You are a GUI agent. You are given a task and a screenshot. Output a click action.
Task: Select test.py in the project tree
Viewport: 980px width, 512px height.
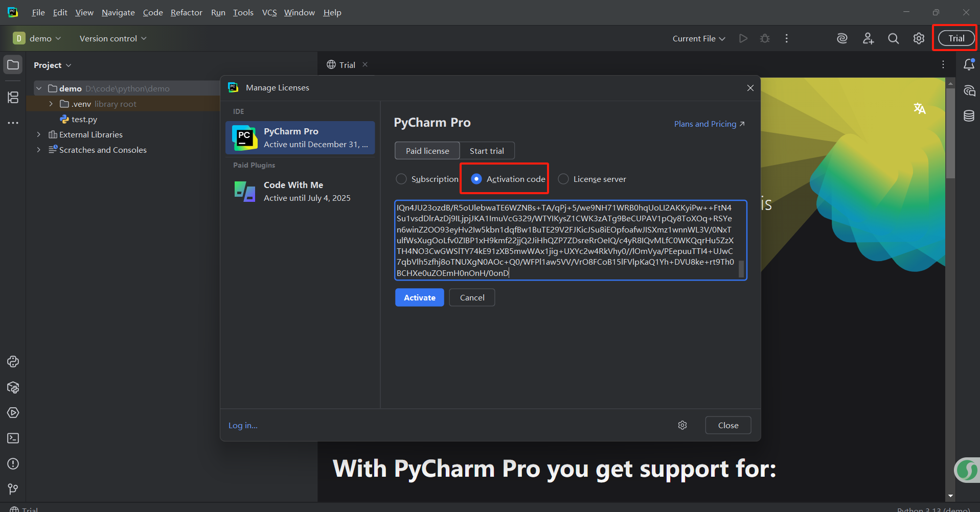[84, 119]
